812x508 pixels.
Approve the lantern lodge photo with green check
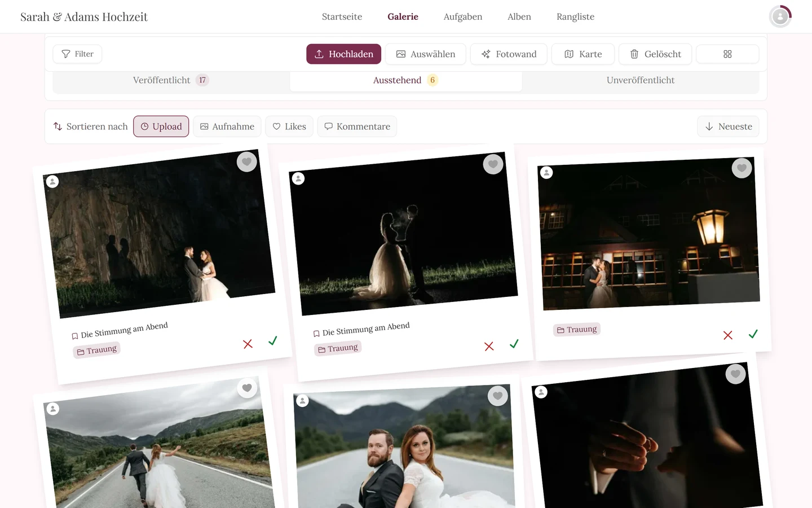coord(753,334)
